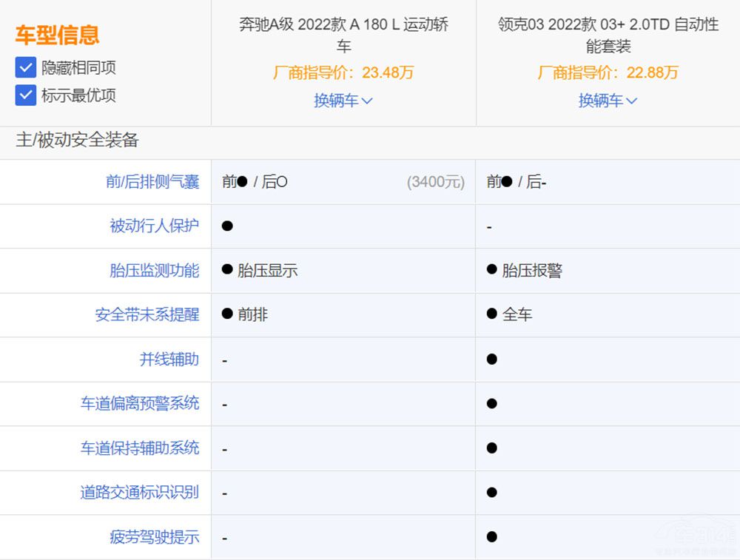The width and height of the screenshot is (740, 560).
Task: Select the 安全带未系提醒 row label
Action: [147, 315]
